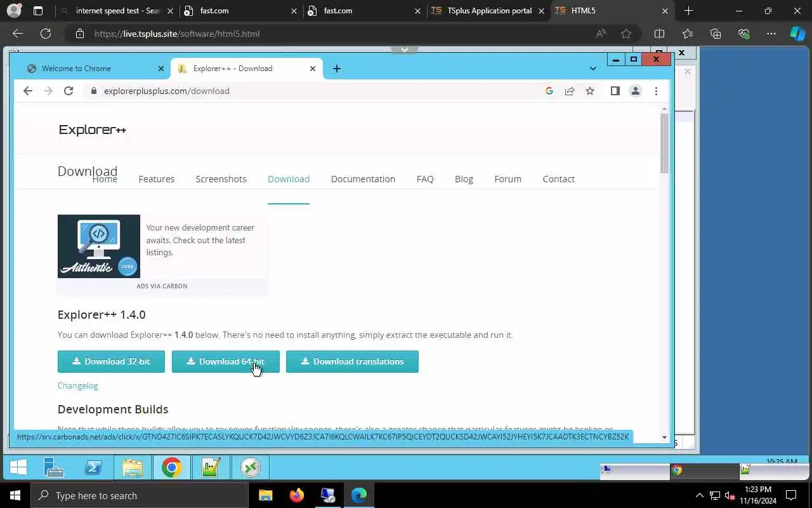Open the Blog nav item
The image size is (812, 508).
click(464, 179)
